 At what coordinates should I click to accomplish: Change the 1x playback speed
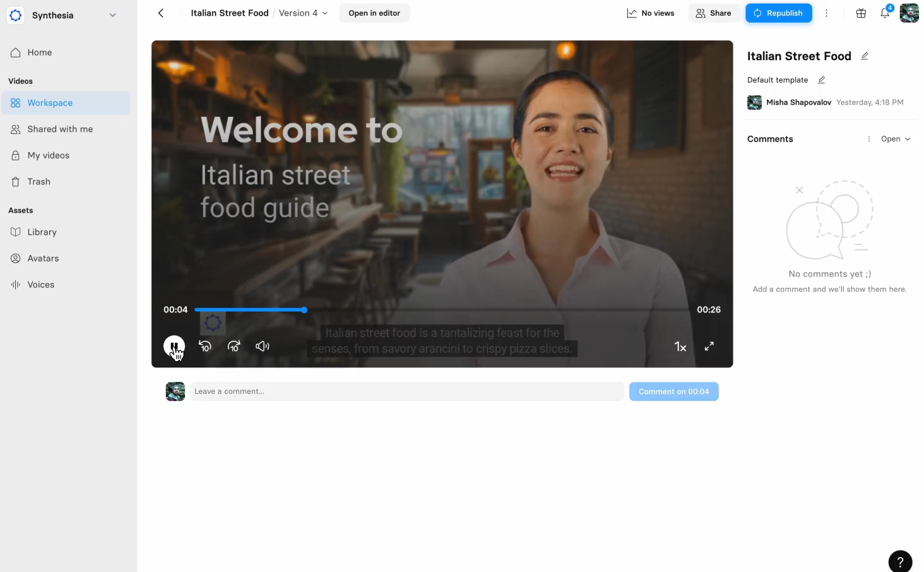(680, 347)
